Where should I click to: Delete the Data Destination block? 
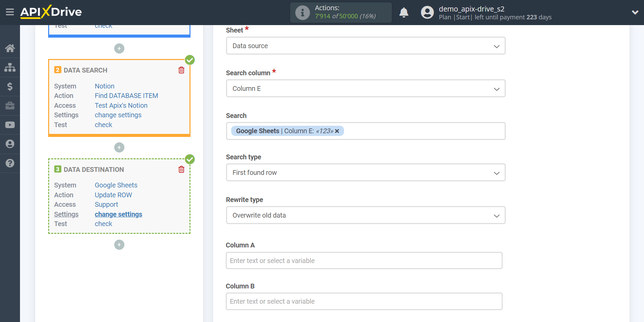coord(181,169)
